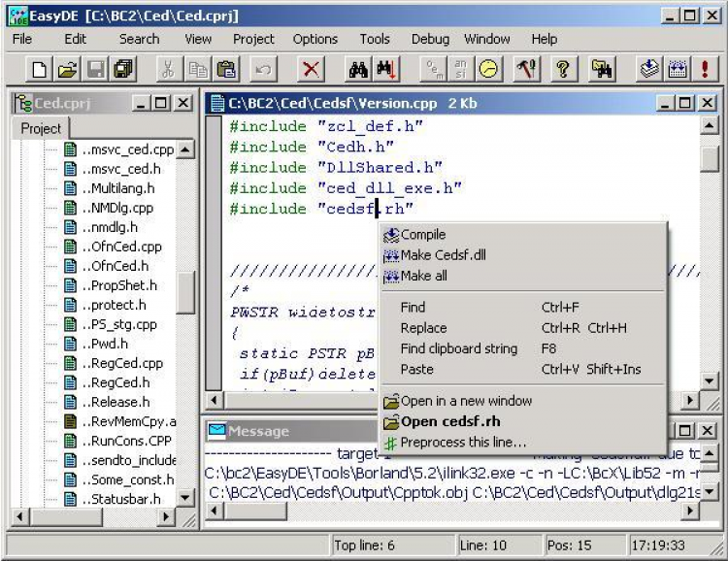Click the Save all toolbar icon

click(x=123, y=70)
